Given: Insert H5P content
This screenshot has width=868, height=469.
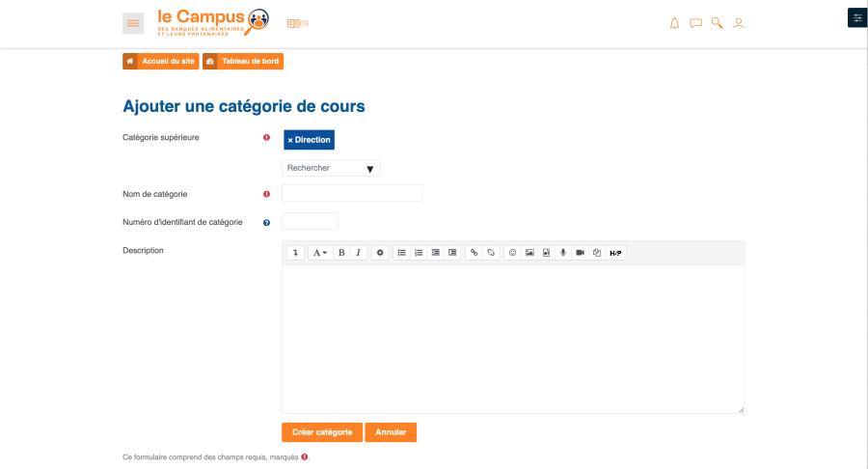Looking at the screenshot, I should tap(615, 253).
